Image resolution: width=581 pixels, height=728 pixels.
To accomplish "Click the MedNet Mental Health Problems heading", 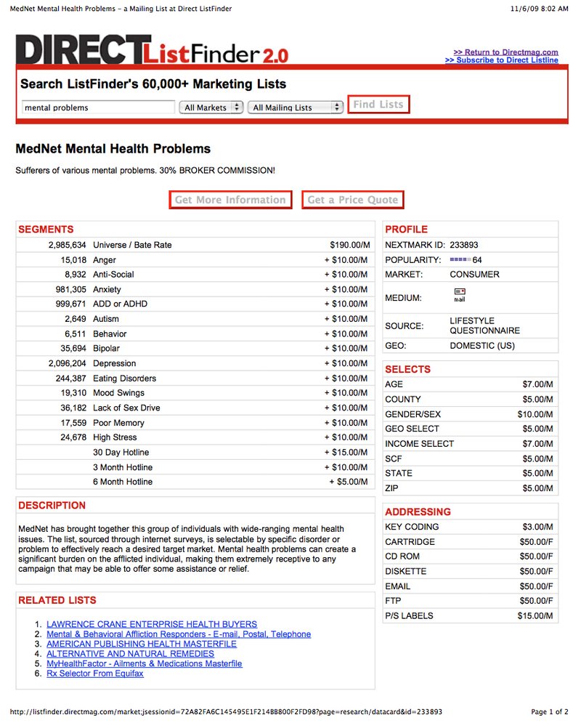I will 113,148.
